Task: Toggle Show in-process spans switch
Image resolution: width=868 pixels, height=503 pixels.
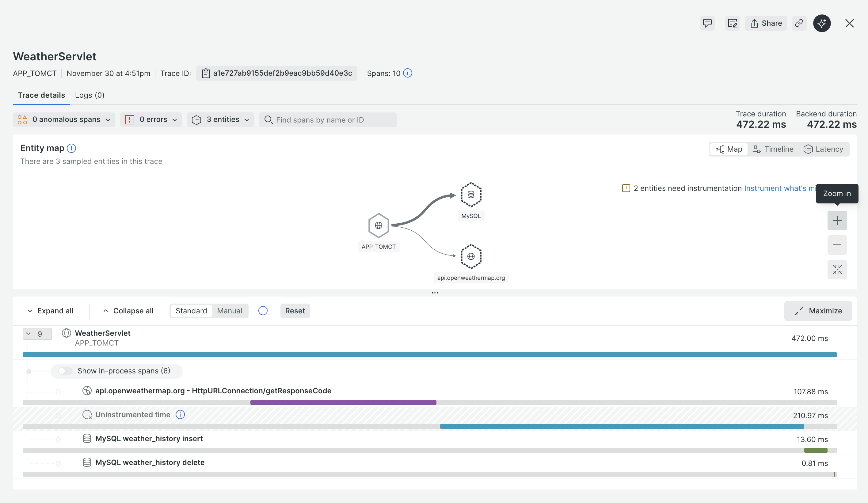Action: click(65, 371)
